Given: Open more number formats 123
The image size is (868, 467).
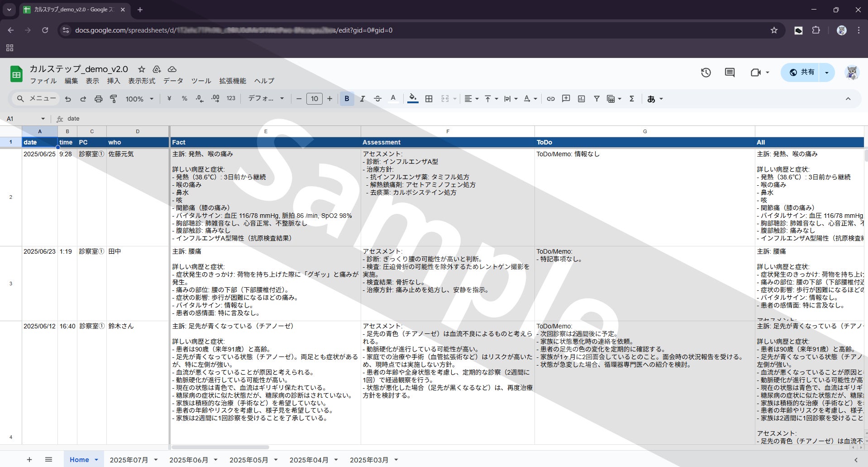Looking at the screenshot, I should click(x=231, y=99).
